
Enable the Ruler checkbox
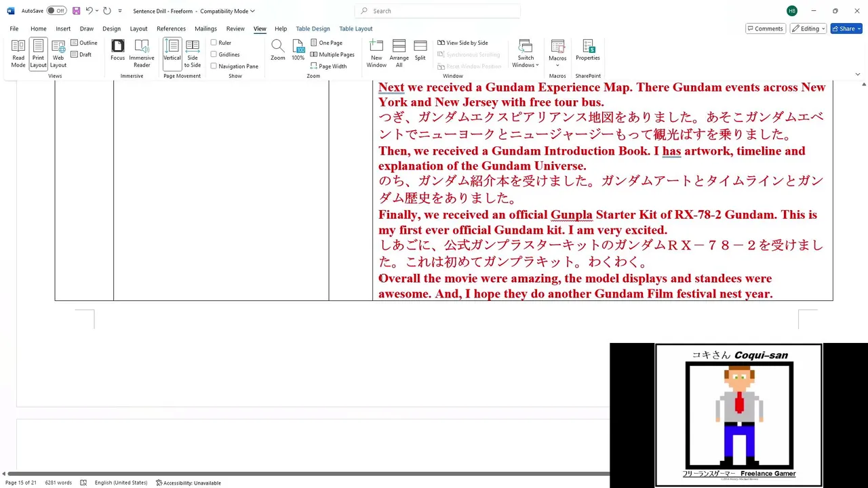(214, 43)
